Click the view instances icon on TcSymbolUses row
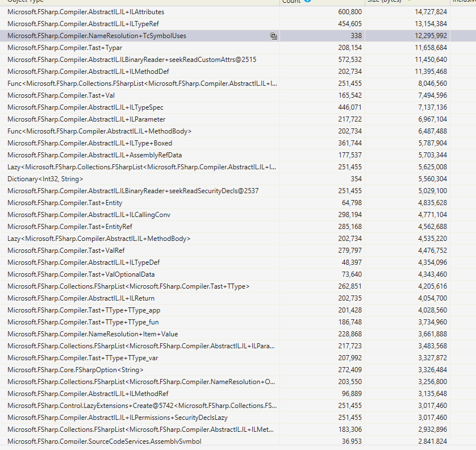 coord(274,36)
